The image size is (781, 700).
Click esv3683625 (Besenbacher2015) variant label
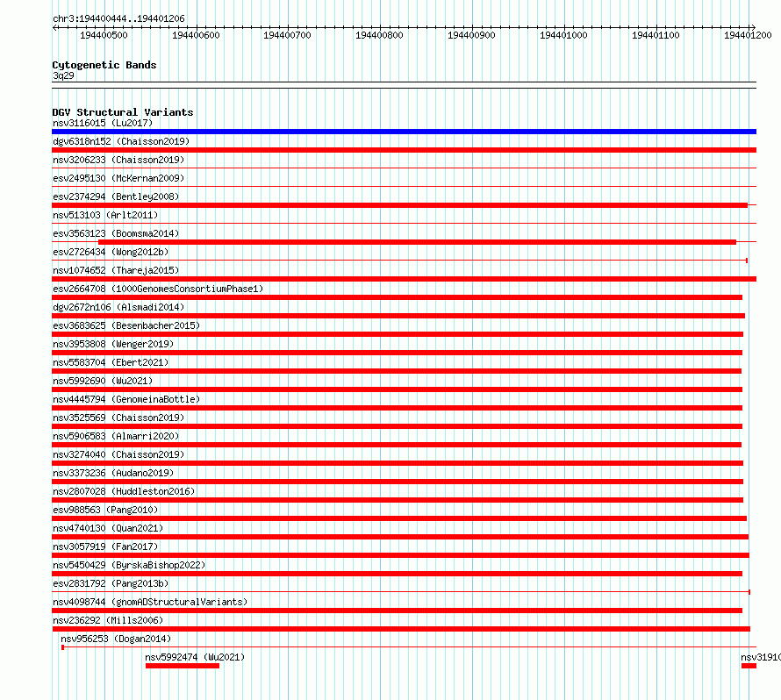coord(126,325)
